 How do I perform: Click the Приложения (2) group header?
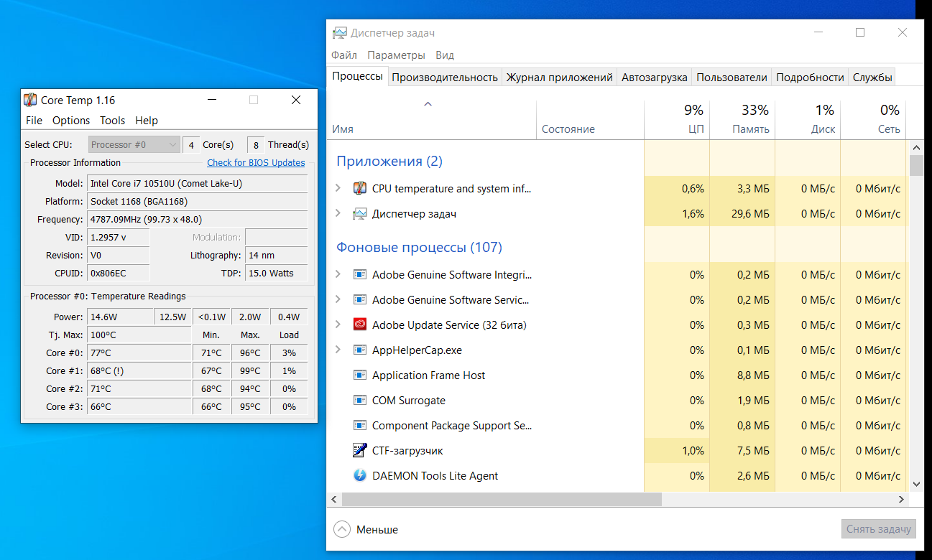(x=389, y=162)
